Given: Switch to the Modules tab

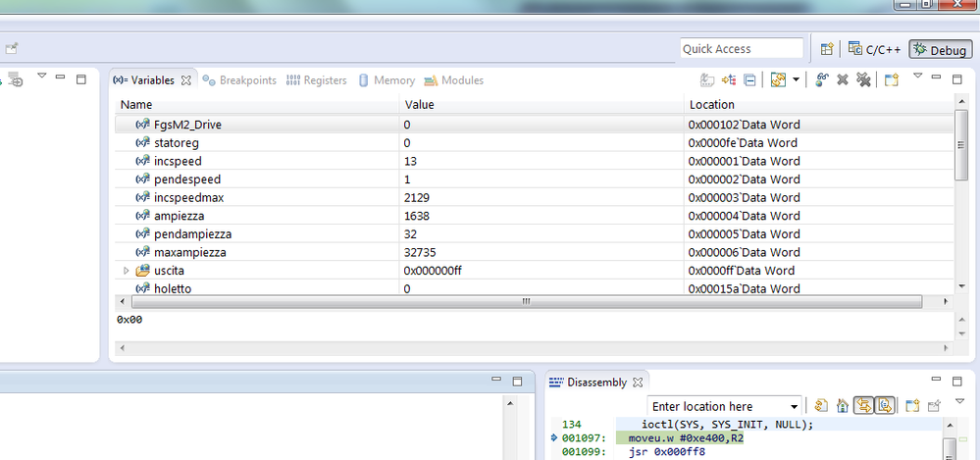Looking at the screenshot, I should (454, 80).
